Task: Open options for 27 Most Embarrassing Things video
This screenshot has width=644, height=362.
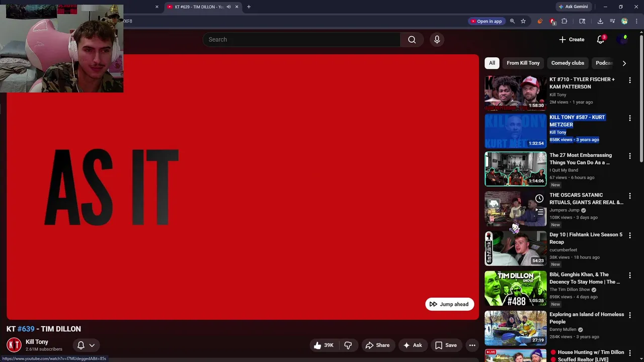Action: [x=629, y=156]
